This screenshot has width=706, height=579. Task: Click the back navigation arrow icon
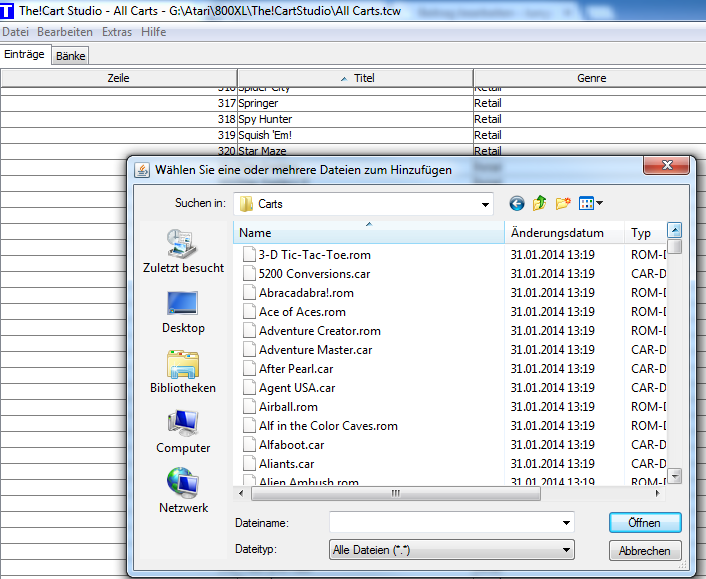tap(517, 204)
